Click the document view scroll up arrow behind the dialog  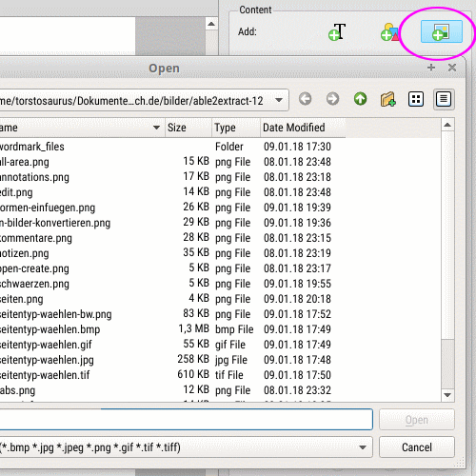click(x=211, y=24)
